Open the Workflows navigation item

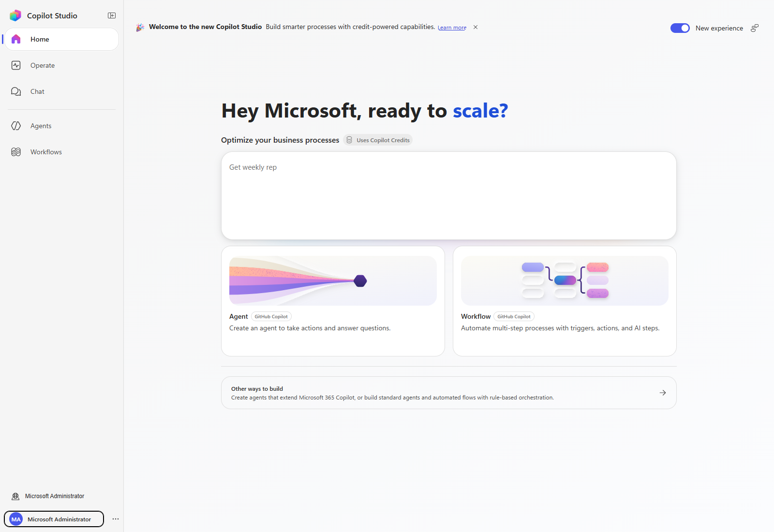61,152
